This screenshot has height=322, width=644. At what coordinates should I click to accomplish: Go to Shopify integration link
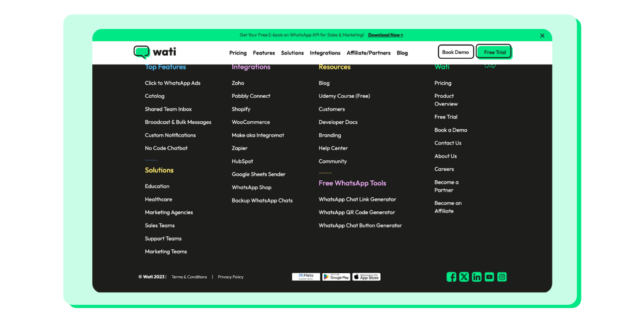pos(241,109)
